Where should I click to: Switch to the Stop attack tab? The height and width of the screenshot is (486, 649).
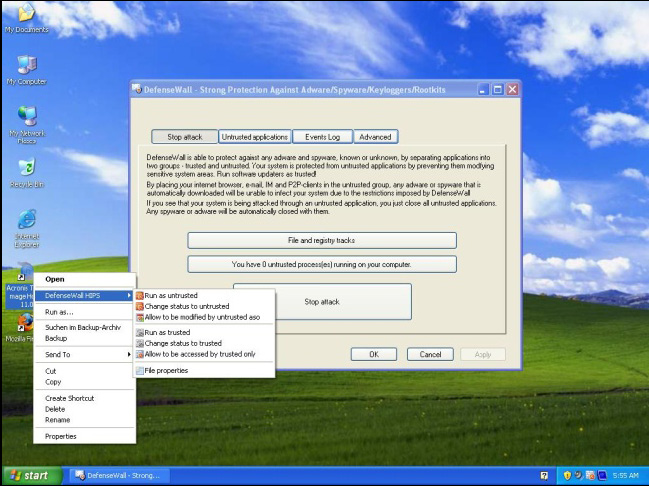[x=185, y=137]
